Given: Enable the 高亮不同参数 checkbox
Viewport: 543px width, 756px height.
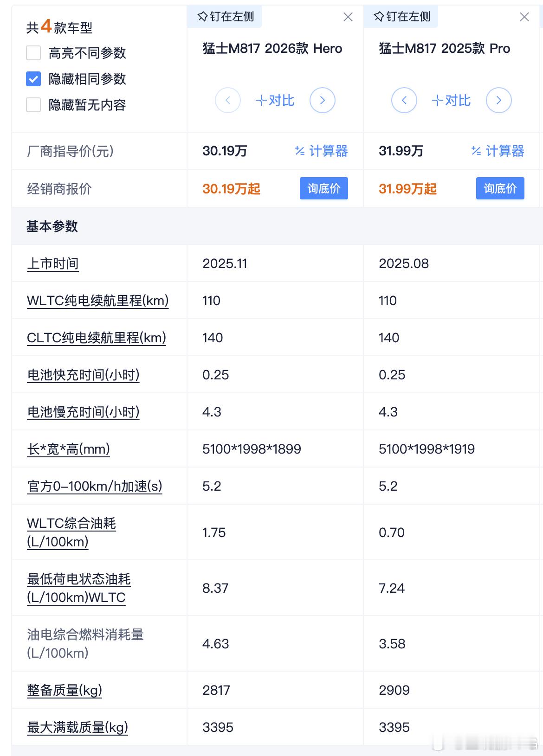Looking at the screenshot, I should click(x=33, y=53).
